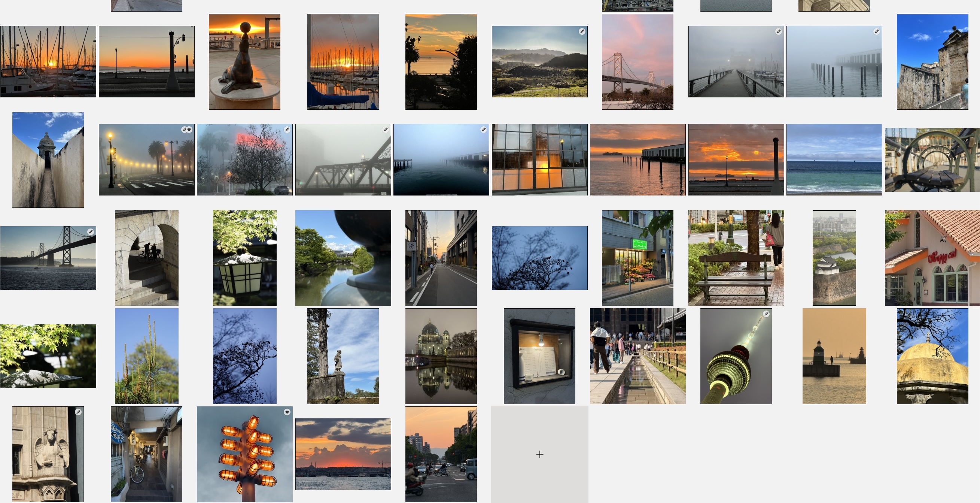Click the edit icon on dusk Bay Bridge photo
This screenshot has height=503, width=980.
click(x=90, y=232)
